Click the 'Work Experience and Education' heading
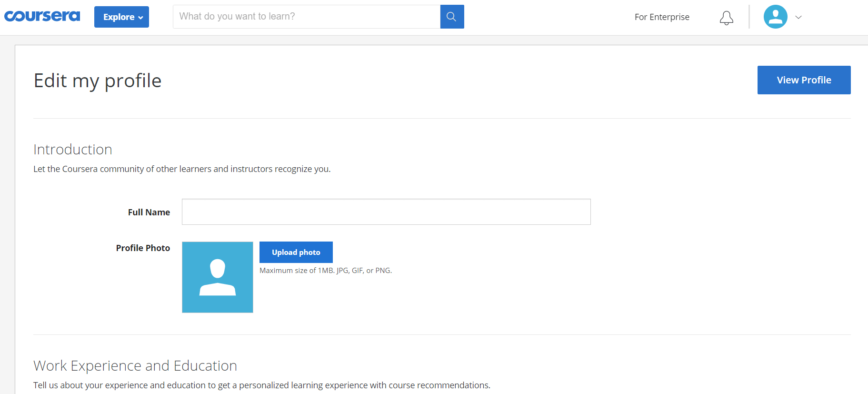Image resolution: width=868 pixels, height=394 pixels. [135, 365]
